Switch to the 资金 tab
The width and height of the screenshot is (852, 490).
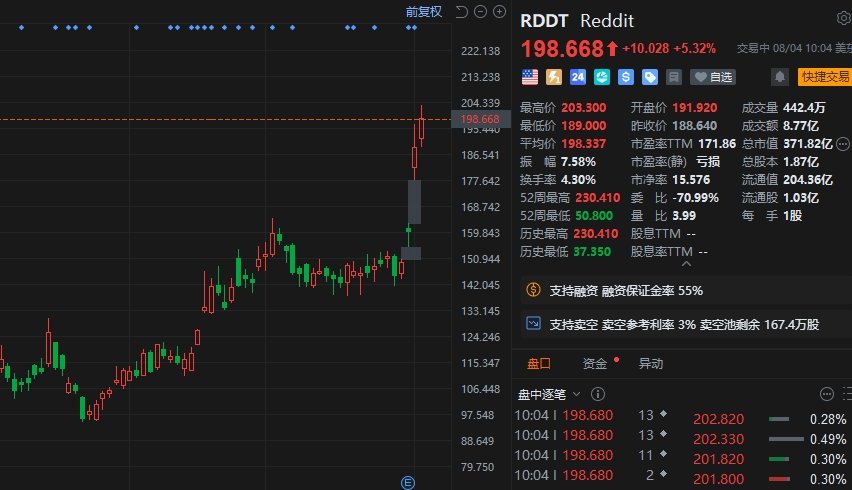594,363
